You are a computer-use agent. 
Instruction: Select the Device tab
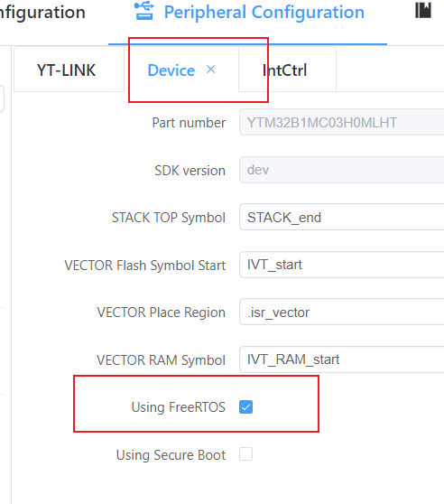(171, 70)
